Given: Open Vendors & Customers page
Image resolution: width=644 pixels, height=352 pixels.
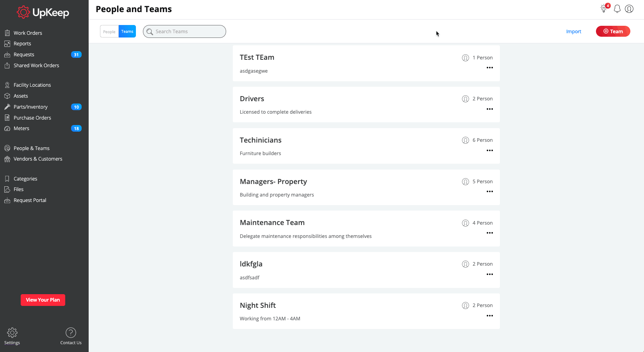Looking at the screenshot, I should [38, 159].
